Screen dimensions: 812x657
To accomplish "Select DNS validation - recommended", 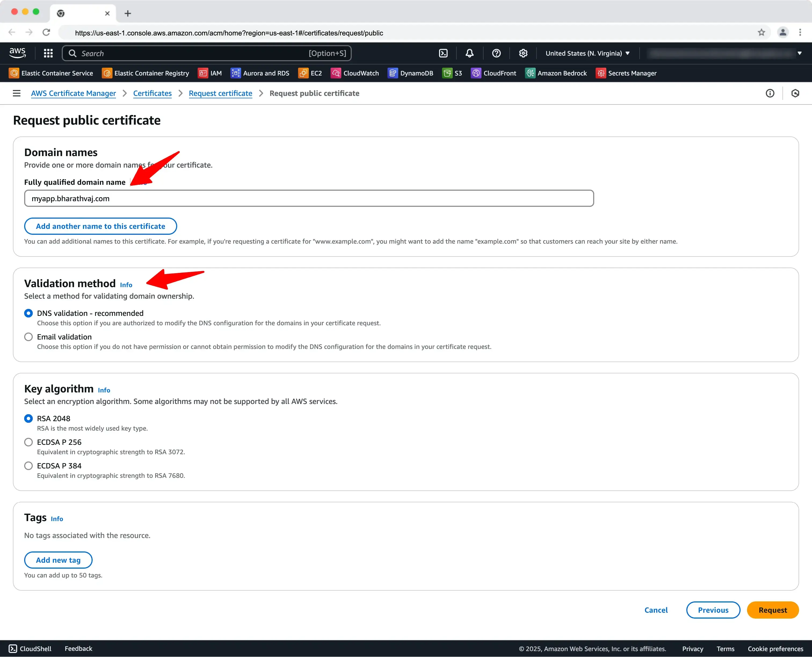I will tap(28, 313).
